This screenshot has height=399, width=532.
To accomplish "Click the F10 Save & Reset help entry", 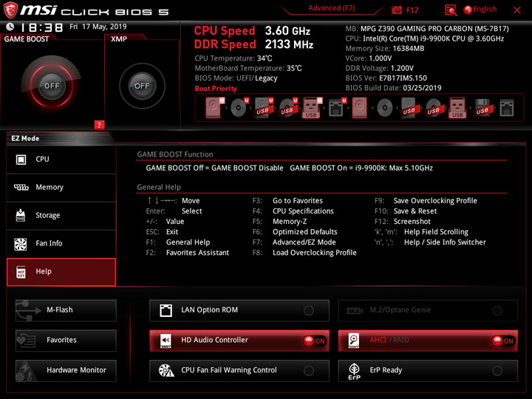I will (406, 211).
